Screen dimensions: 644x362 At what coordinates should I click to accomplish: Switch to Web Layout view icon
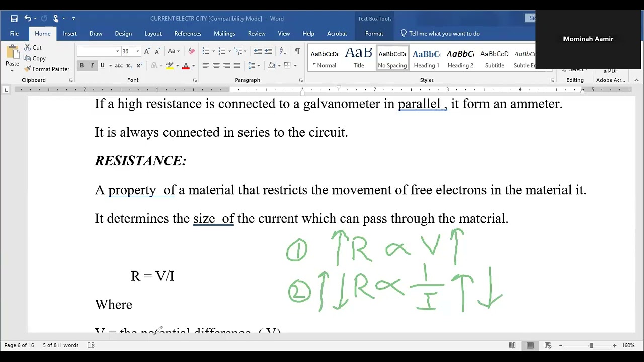pyautogui.click(x=548, y=345)
